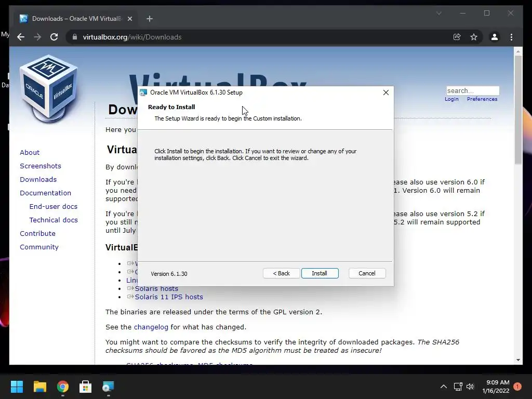
Task: Click external link icon beside Solaris hosts
Action: point(130,288)
